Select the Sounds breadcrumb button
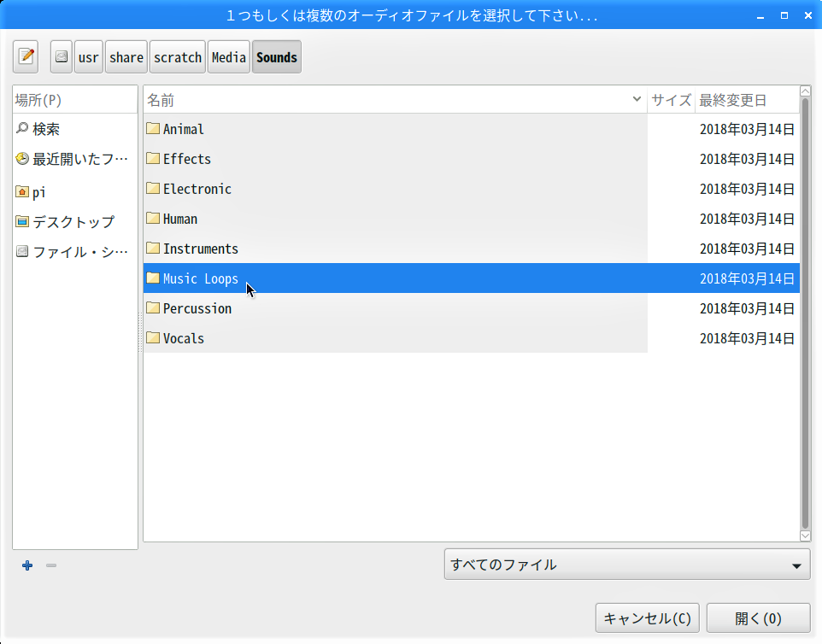 tap(276, 56)
